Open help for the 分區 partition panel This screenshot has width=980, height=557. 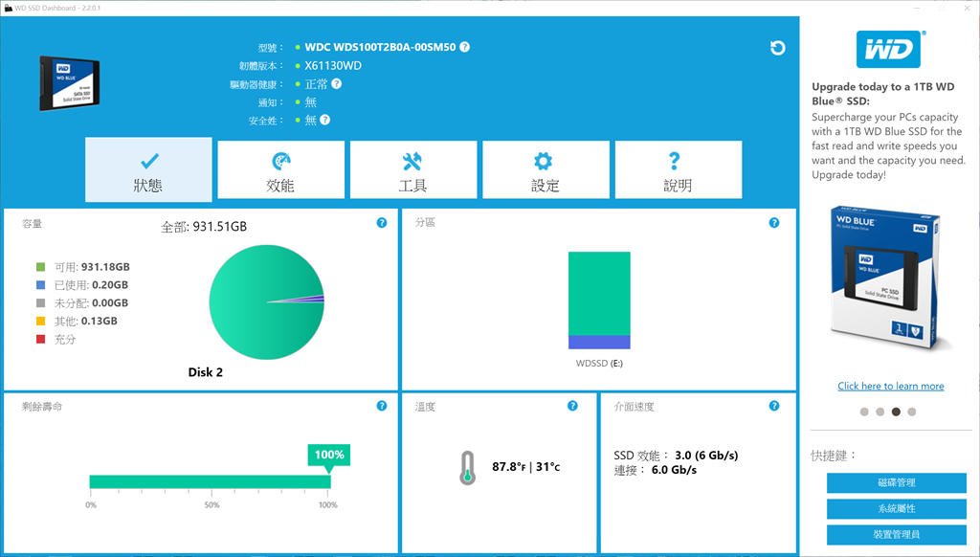[x=774, y=222]
